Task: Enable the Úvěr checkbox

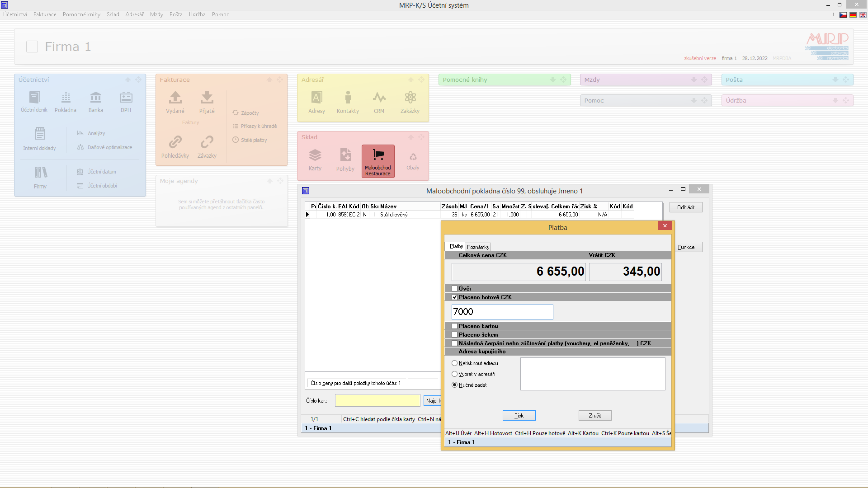Action: [455, 288]
